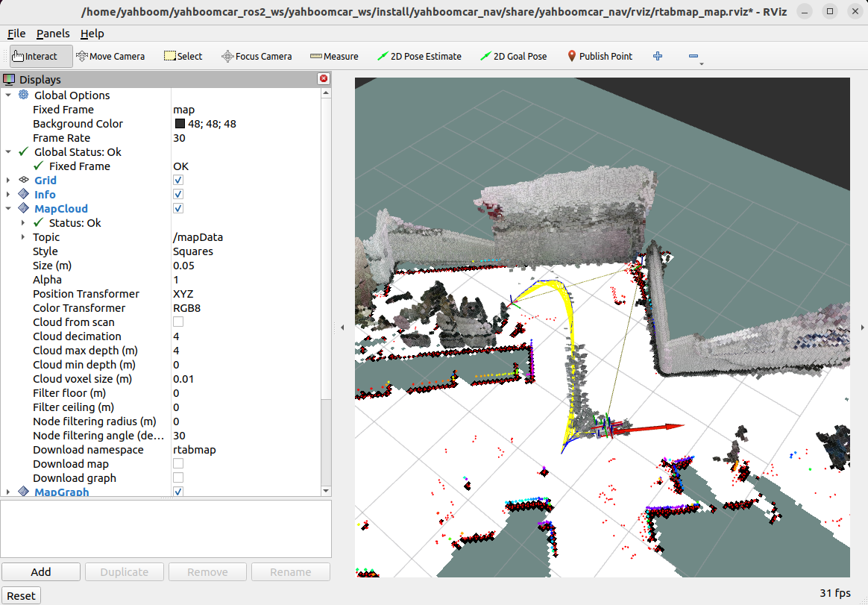This screenshot has width=868, height=605.
Task: Pick the Measure tool
Action: tap(334, 56)
